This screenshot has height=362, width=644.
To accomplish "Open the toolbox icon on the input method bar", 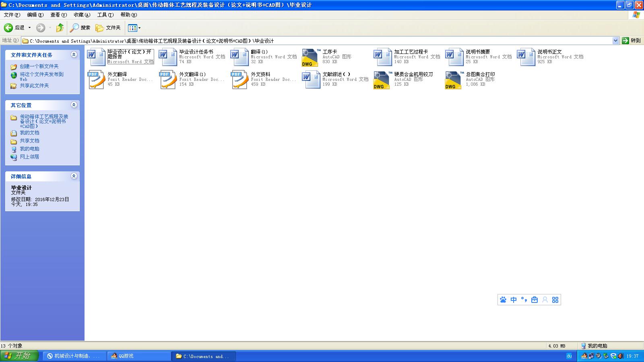I will (x=534, y=300).
